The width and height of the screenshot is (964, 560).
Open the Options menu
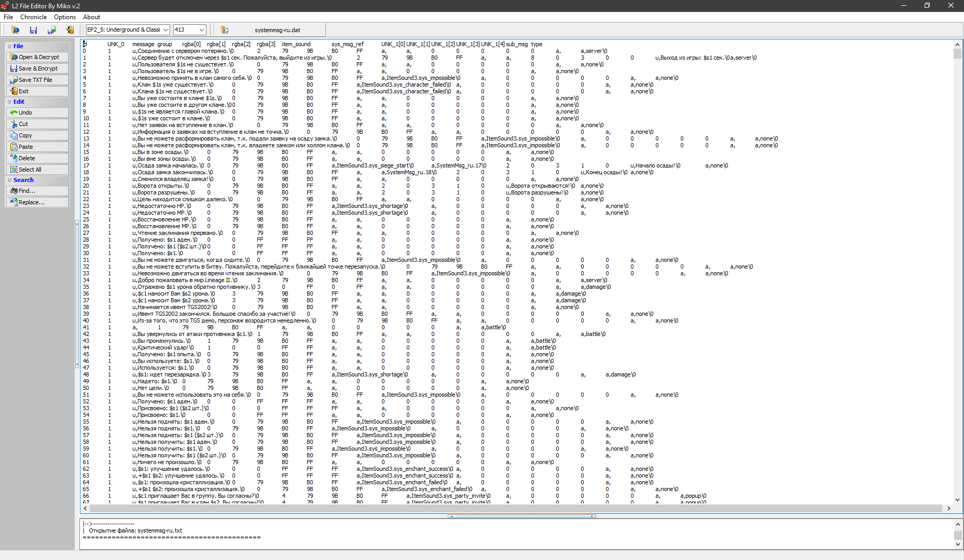tap(65, 17)
